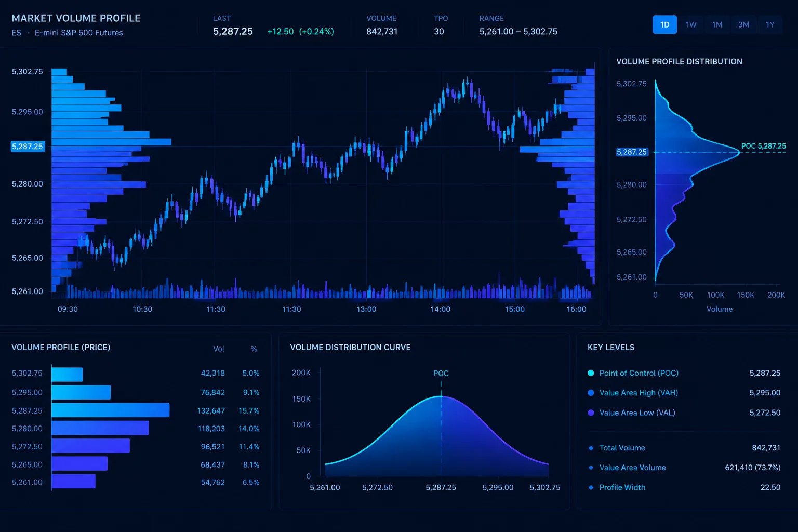Image resolution: width=798 pixels, height=532 pixels.
Task: Select the 5,302.75 volume bar in price table
Action: click(67, 374)
